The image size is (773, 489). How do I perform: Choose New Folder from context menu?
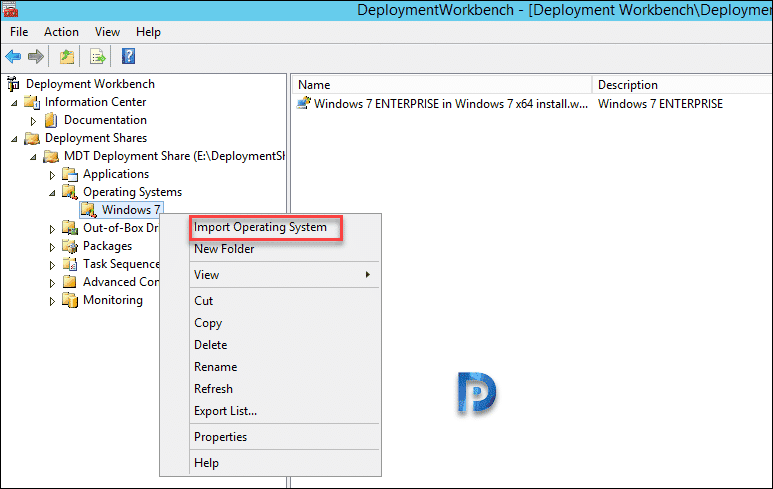[284, 249]
